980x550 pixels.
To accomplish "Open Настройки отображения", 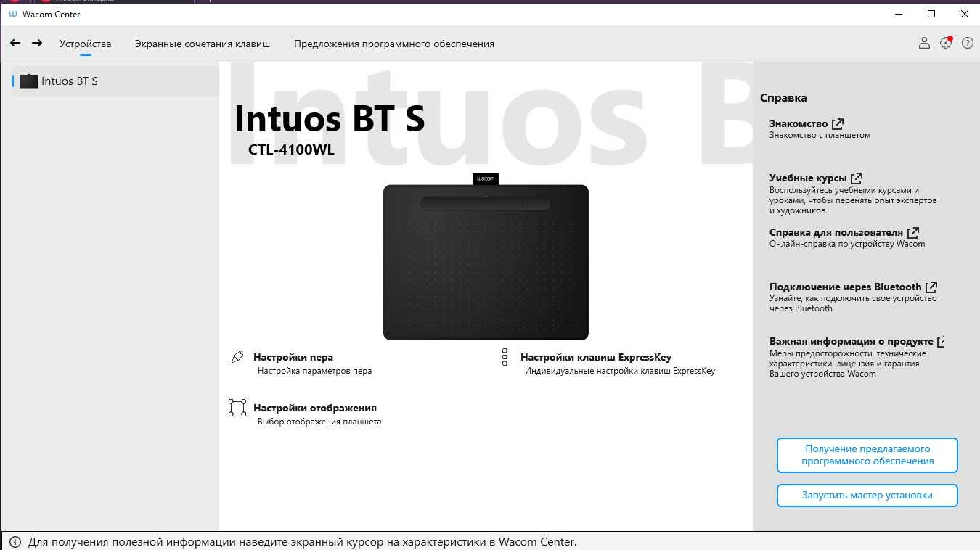I will [x=315, y=408].
